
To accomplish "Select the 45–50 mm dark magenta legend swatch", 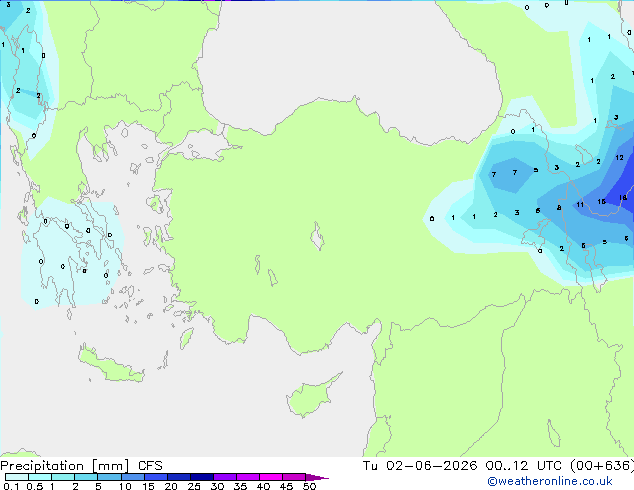I will [294, 477].
